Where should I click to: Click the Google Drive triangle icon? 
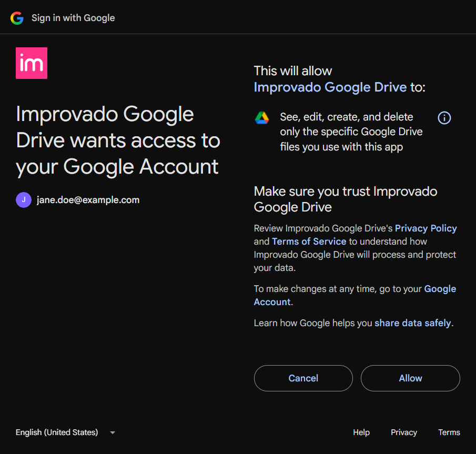[262, 118]
